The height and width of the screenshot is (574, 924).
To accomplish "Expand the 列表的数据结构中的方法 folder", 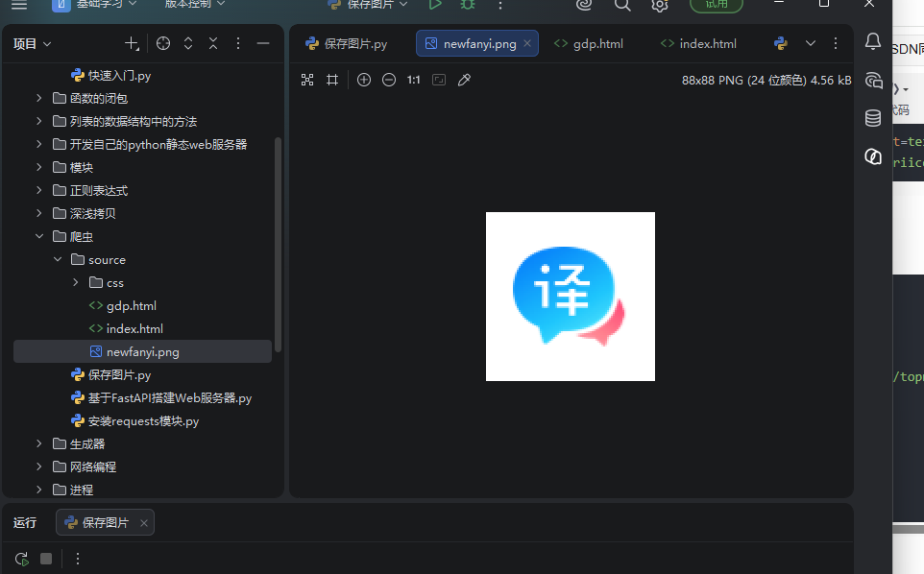I will pos(38,121).
